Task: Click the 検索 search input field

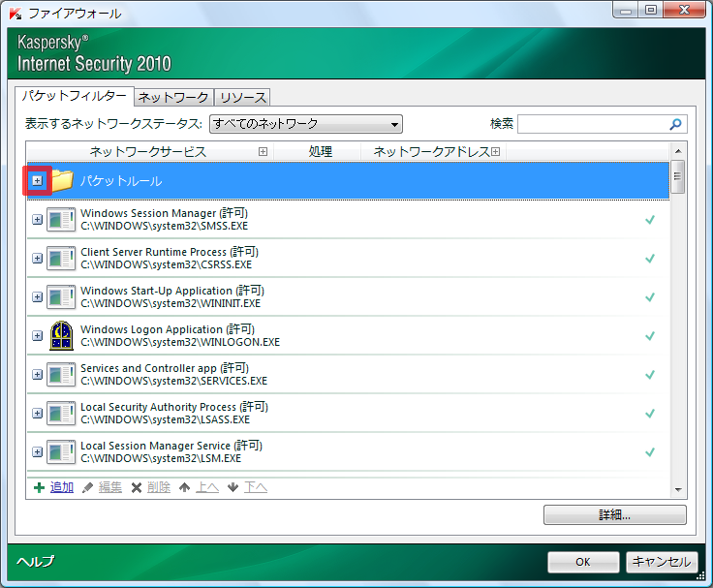Action: 592,124
